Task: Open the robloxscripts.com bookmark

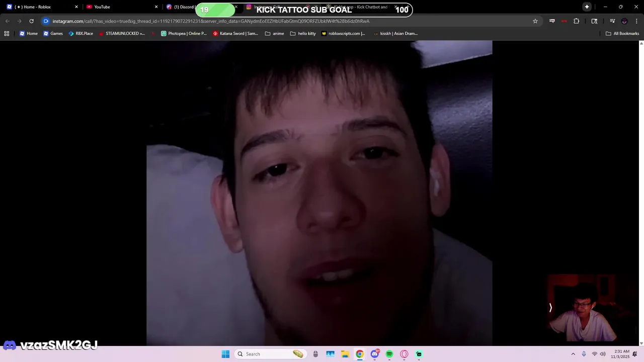Action: (343, 34)
